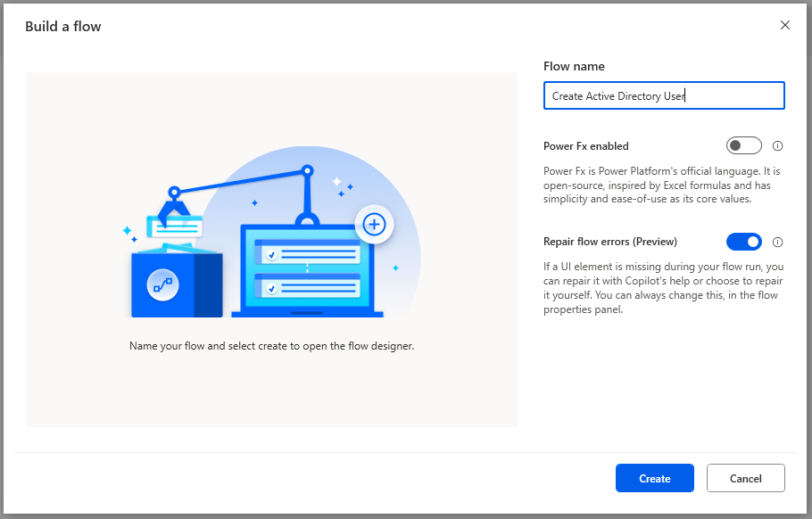
Task: Disable the Repair flow errors toggle
Action: tap(744, 241)
